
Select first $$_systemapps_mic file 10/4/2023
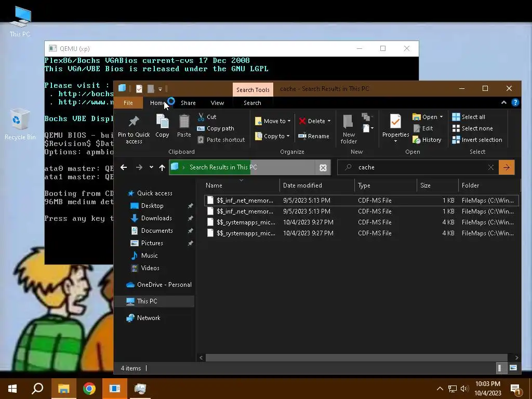[362, 222]
